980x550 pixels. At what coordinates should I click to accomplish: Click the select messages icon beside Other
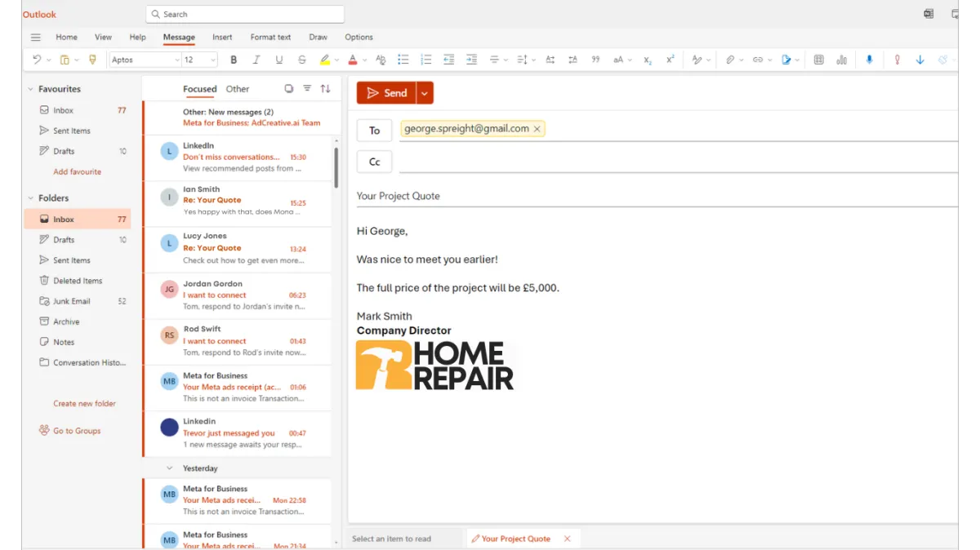point(288,89)
